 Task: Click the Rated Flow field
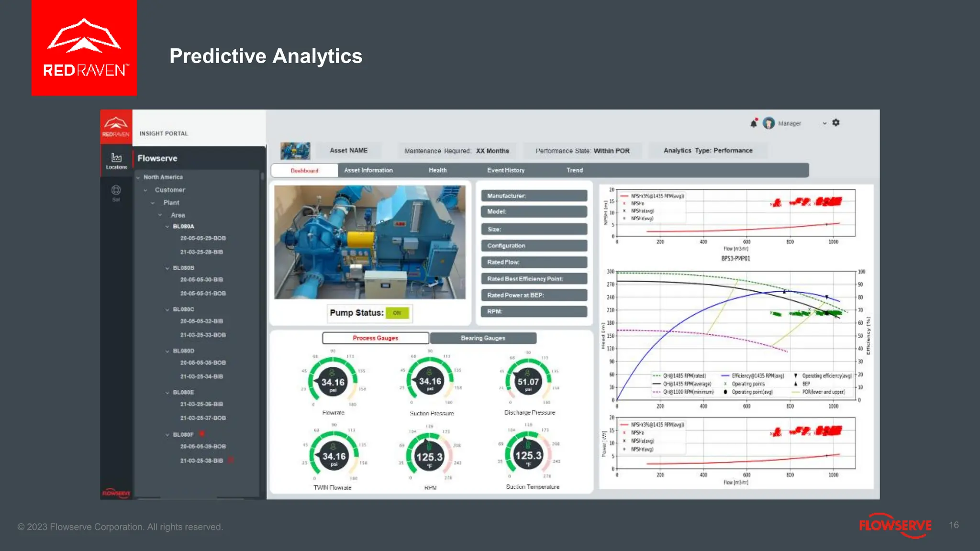pyautogui.click(x=534, y=262)
